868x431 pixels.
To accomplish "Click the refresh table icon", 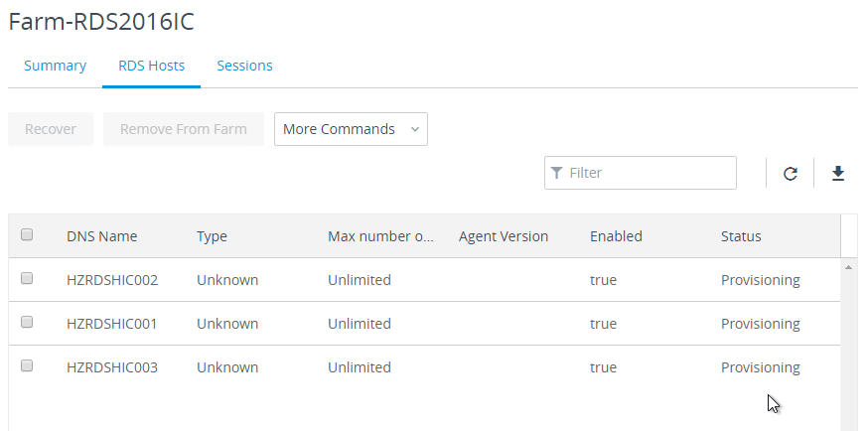I will [790, 173].
